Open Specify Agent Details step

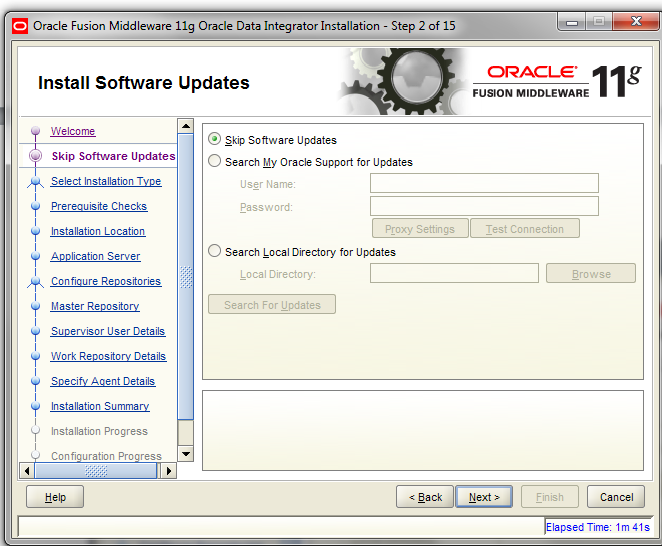(103, 380)
